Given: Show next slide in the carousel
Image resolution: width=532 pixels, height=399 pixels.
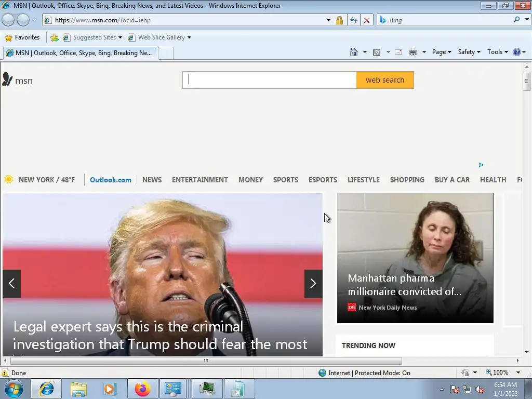Looking at the screenshot, I should [313, 284].
